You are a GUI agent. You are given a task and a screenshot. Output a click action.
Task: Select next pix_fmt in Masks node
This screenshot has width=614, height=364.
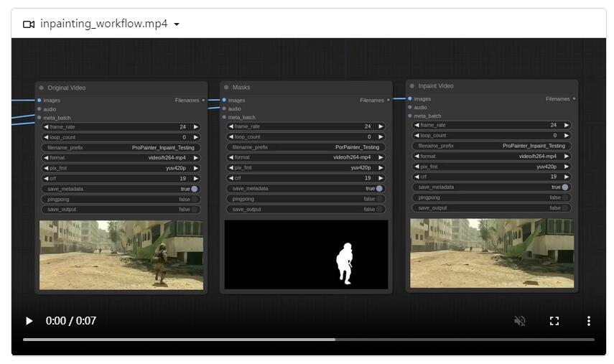click(x=380, y=167)
